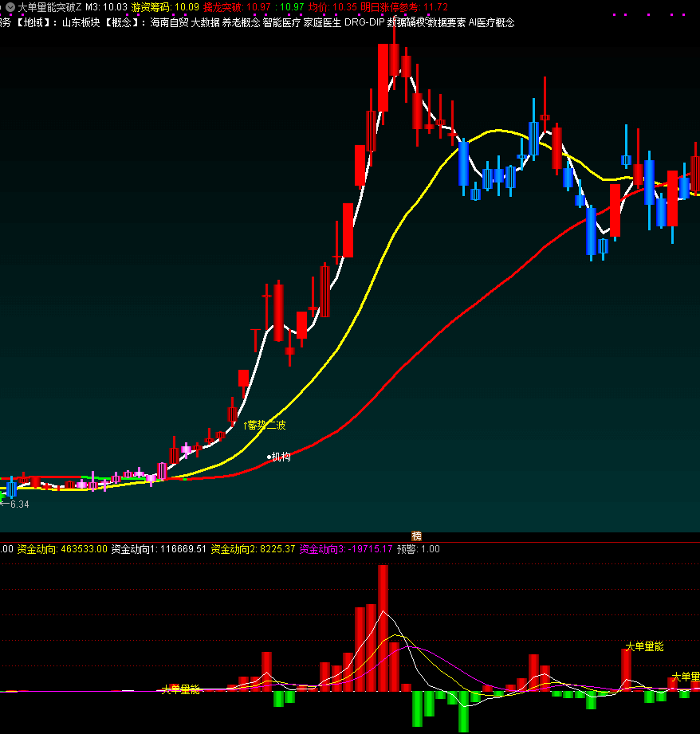Click the tallest red bar in the volume panel
Image resolution: width=700 pixels, height=734 pixels.
[383, 630]
